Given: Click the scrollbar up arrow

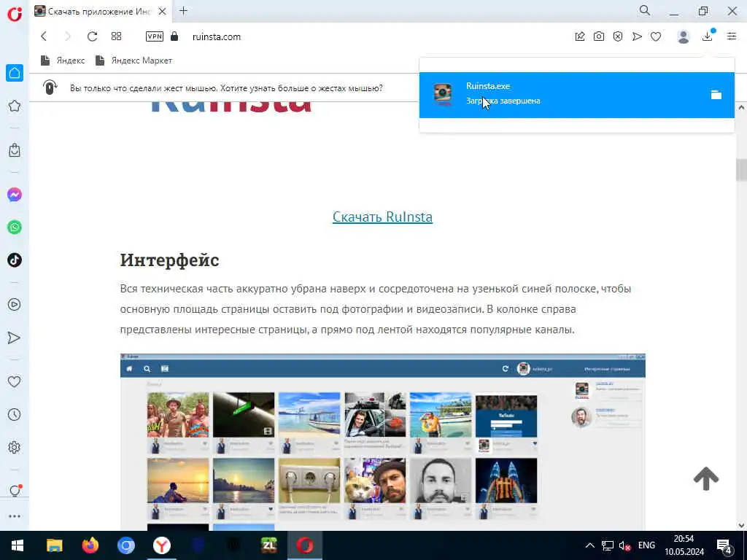Looking at the screenshot, I should click(741, 108).
